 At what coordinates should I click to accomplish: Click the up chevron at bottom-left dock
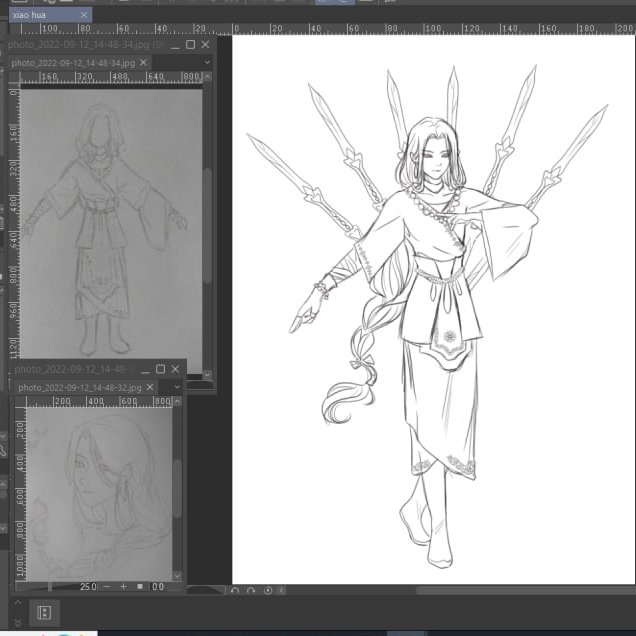click(x=18, y=603)
